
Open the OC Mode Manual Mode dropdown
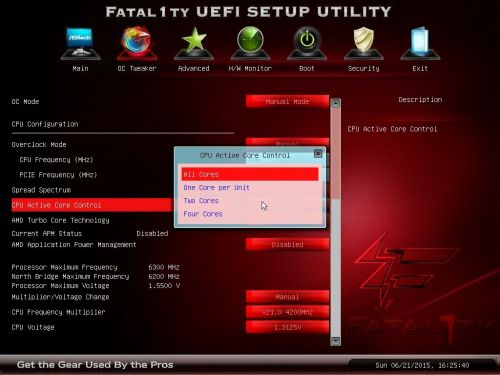coord(287,101)
